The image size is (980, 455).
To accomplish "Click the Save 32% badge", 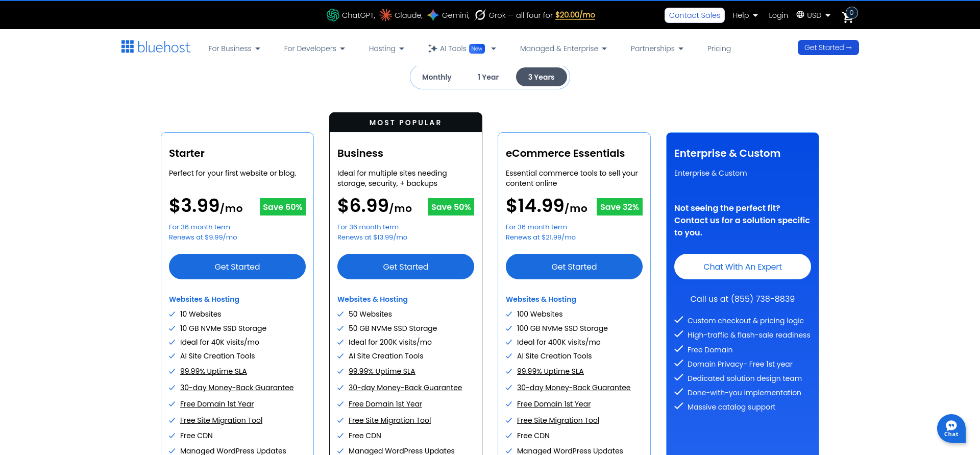I will click(x=620, y=207).
